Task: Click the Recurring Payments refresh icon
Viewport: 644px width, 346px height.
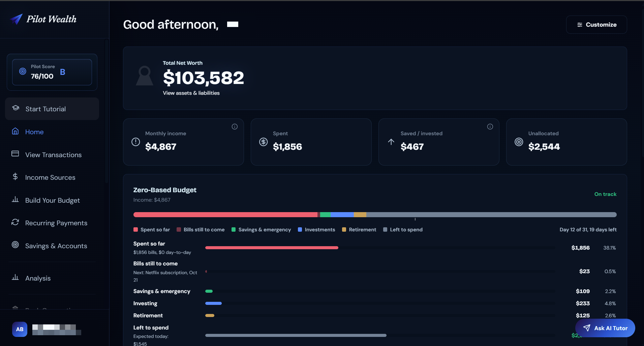Action: pos(15,222)
